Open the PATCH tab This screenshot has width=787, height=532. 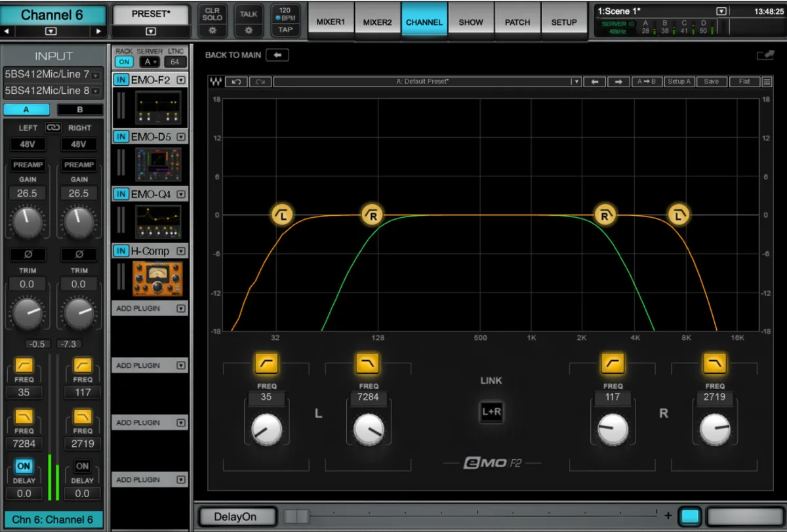click(517, 22)
